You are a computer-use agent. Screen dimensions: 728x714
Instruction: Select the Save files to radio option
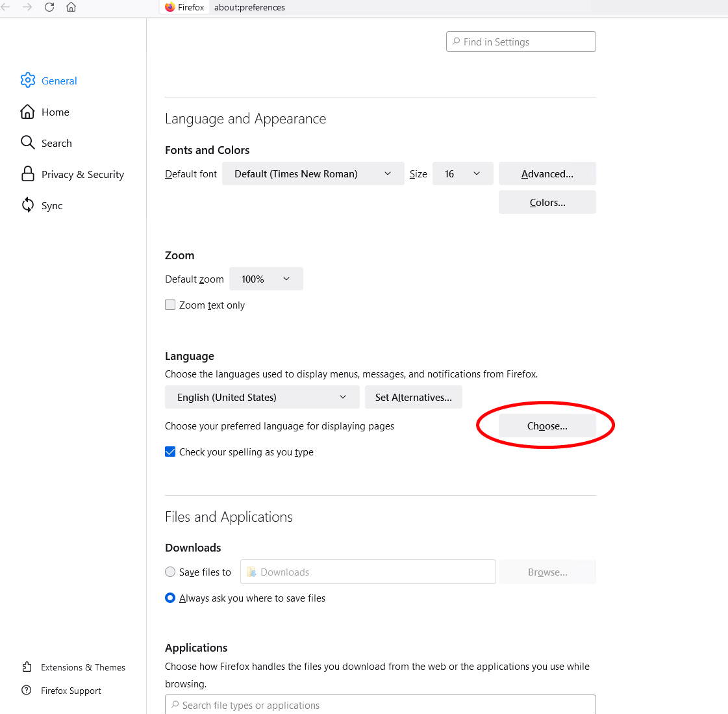coord(170,572)
